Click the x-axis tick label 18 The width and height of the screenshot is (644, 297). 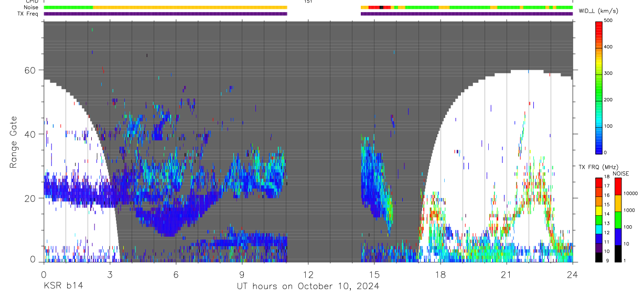click(440, 274)
